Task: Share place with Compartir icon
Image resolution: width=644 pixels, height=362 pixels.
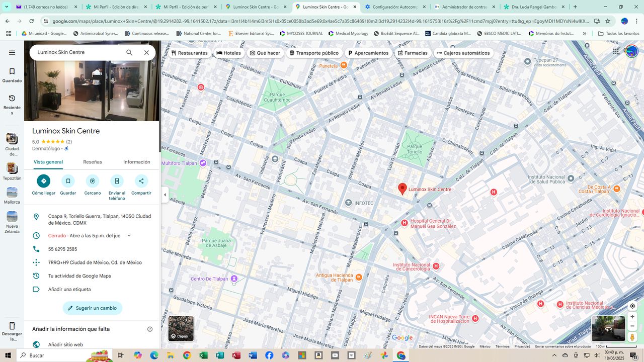Action: click(141, 181)
